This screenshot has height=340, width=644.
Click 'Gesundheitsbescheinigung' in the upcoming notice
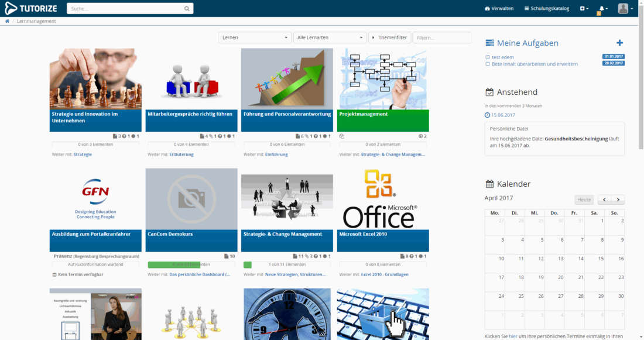pyautogui.click(x=576, y=139)
